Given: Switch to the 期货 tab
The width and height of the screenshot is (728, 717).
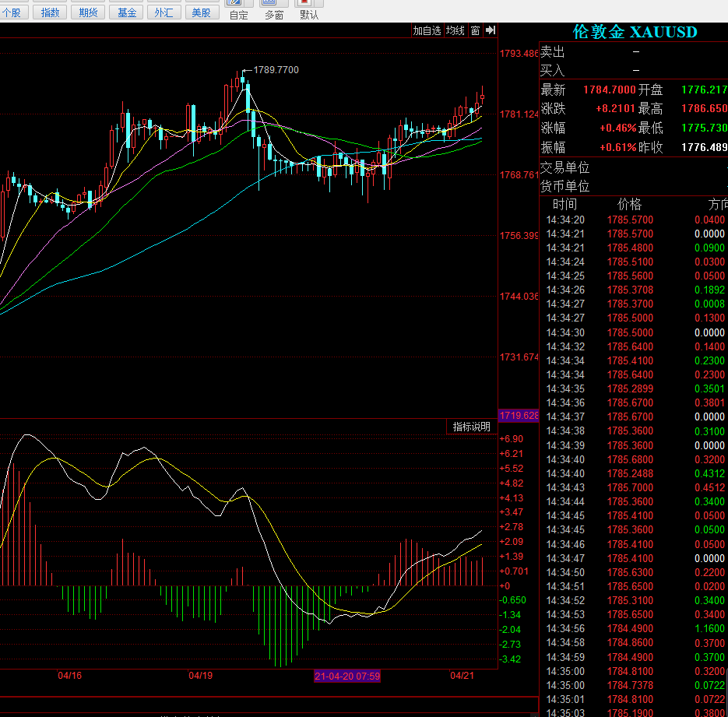Looking at the screenshot, I should pos(88,12).
